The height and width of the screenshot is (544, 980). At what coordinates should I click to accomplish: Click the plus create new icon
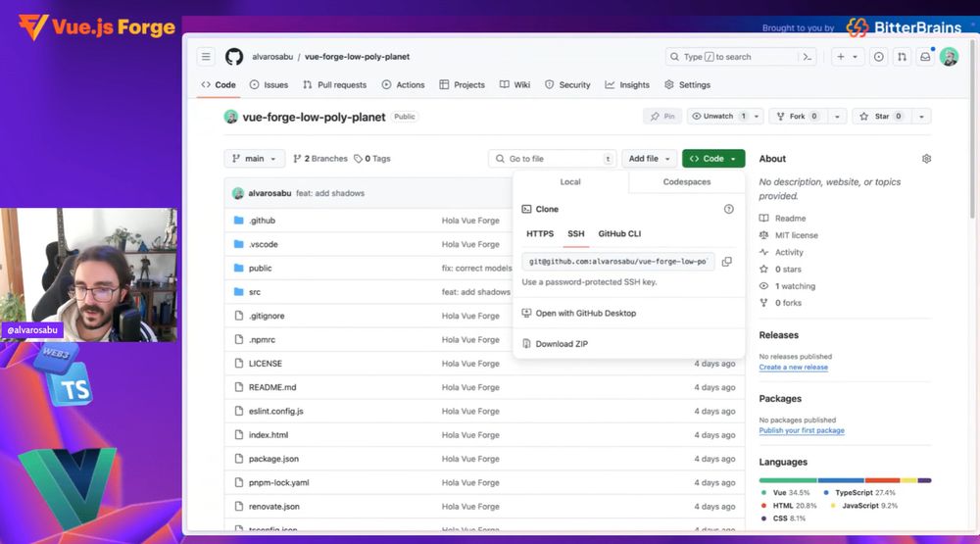(x=841, y=57)
